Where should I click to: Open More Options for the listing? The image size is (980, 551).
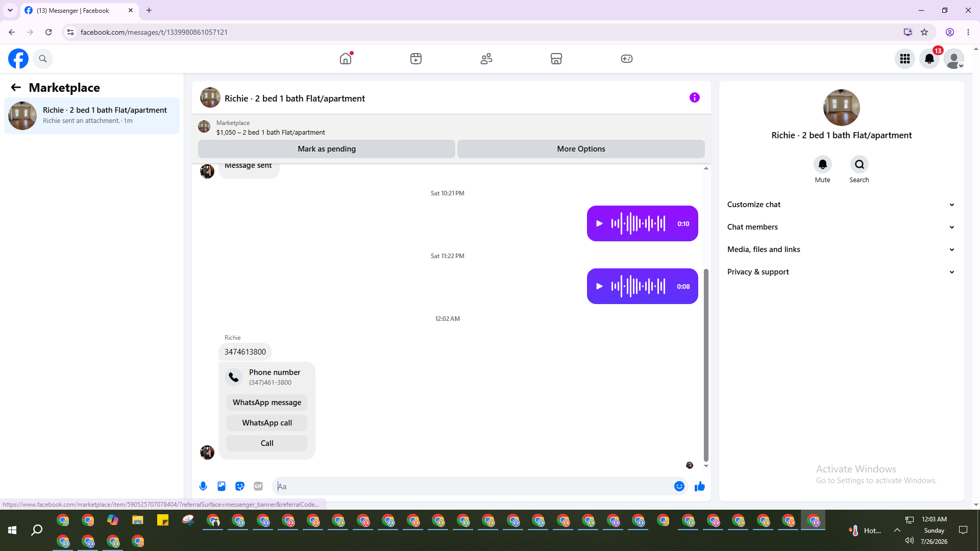[581, 149]
